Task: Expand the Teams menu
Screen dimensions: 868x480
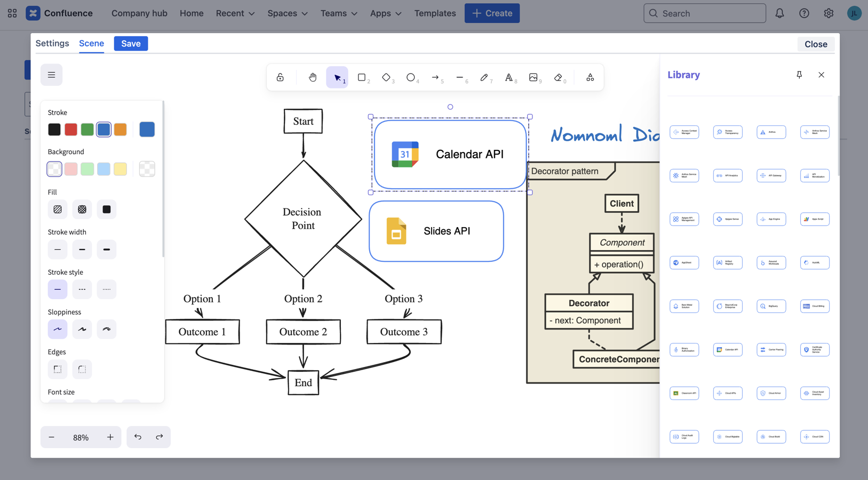Action: pyautogui.click(x=339, y=13)
